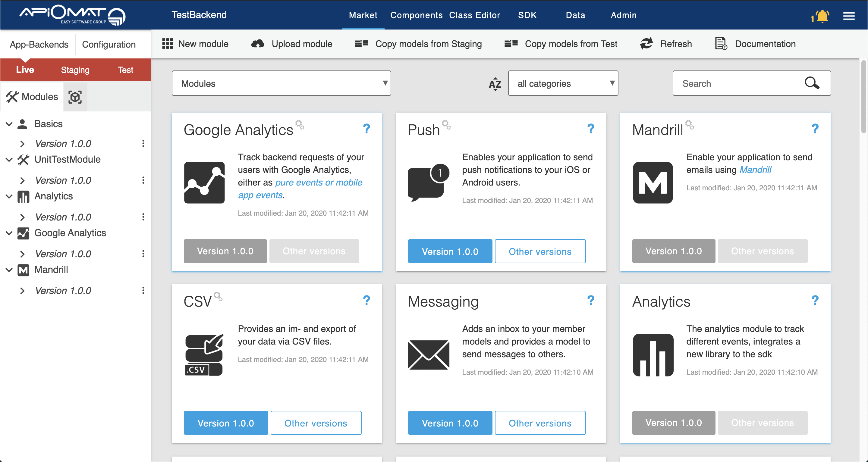868x462 pixels.
Task: Go to the SDK tab
Action: point(527,15)
